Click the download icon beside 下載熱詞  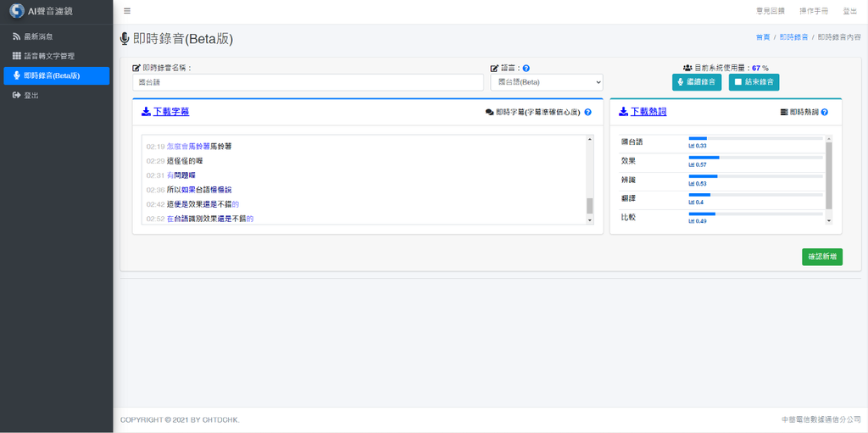click(623, 111)
